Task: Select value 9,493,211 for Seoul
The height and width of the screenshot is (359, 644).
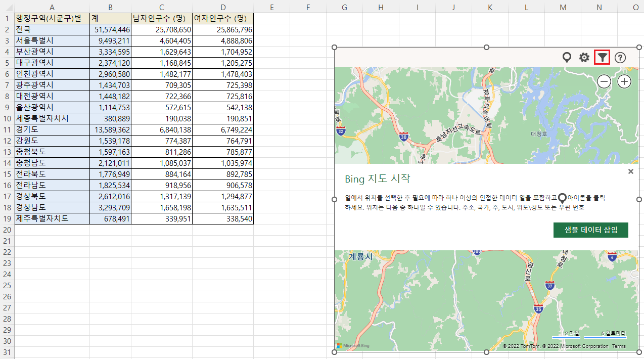Action: point(111,41)
